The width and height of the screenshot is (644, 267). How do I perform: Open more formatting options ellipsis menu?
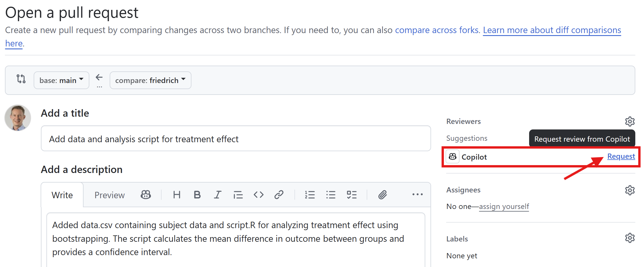pos(417,195)
